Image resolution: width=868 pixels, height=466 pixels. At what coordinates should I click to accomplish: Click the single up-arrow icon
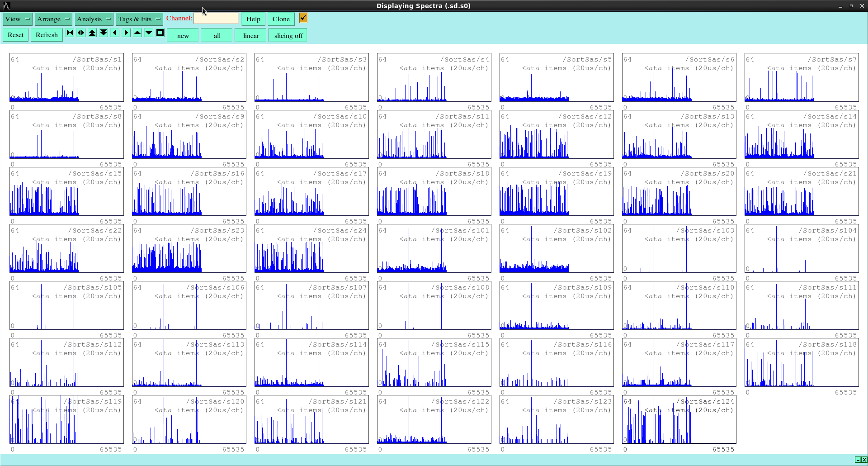pos(137,33)
